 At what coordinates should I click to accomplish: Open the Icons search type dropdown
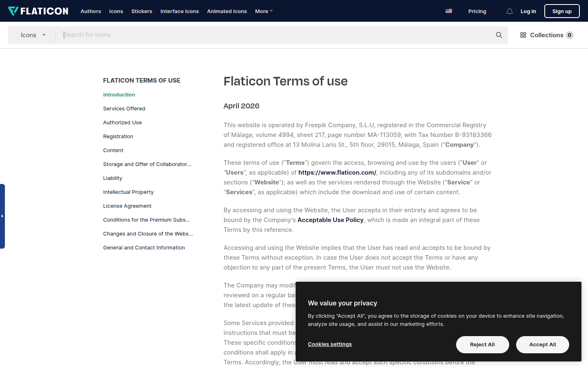point(33,35)
